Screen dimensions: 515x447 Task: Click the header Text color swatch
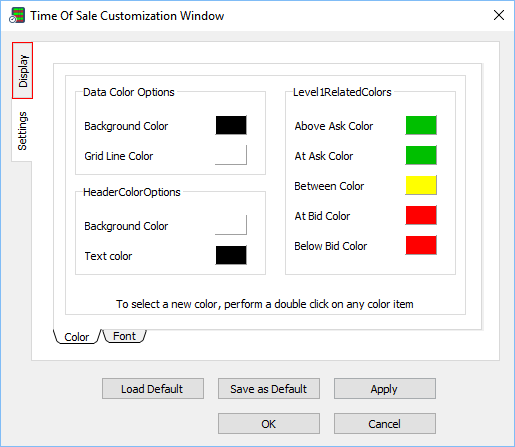tap(231, 255)
